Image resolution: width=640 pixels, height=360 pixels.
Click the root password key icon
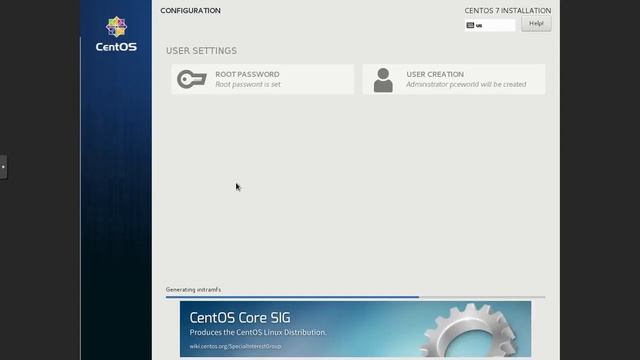(191, 79)
